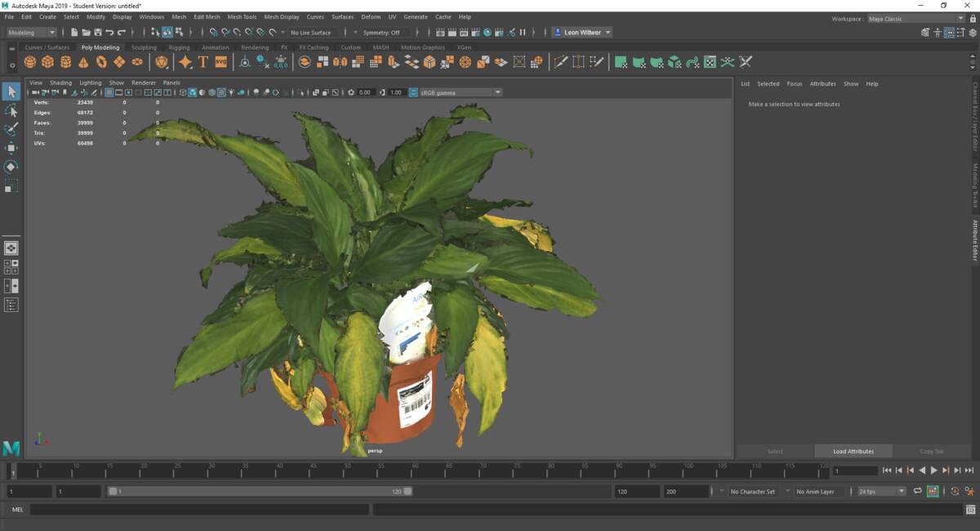Click the Polygon Sphere shelf icon
The height and width of the screenshot is (531, 980).
30,62
